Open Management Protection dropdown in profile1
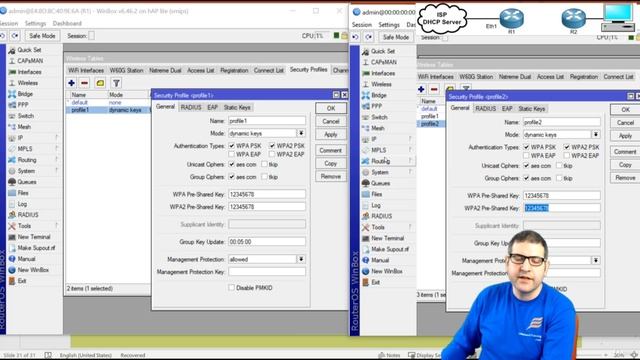This screenshot has height=360, width=640. tap(301, 259)
